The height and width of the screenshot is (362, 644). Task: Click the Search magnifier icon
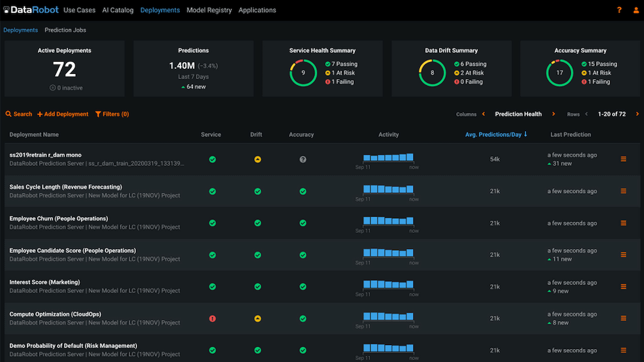click(9, 114)
